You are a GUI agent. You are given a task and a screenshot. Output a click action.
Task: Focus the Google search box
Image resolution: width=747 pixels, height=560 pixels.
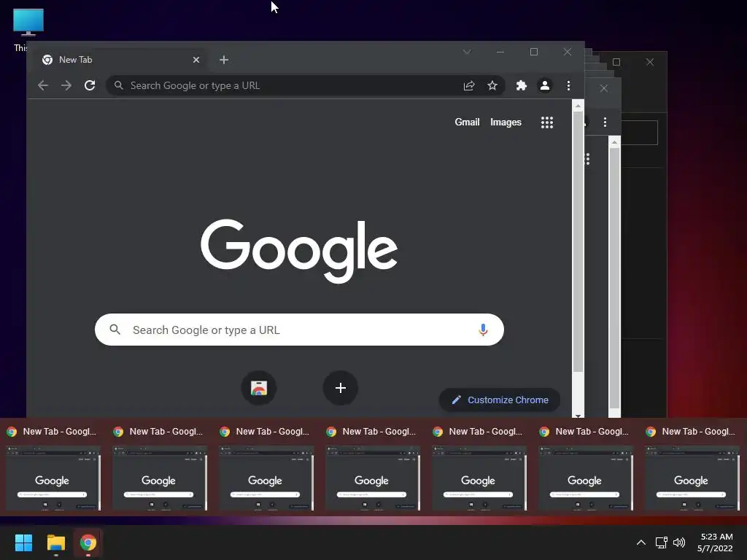[299, 330]
